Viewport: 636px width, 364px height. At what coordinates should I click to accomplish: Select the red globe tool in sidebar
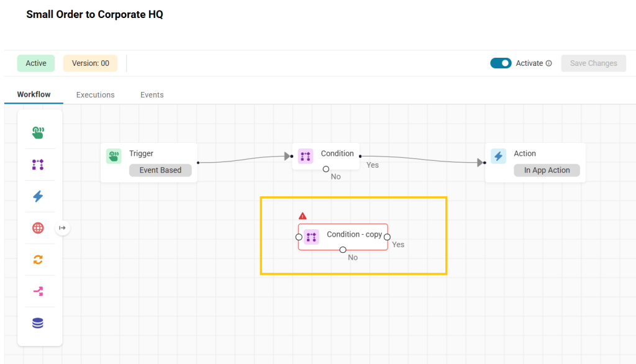click(x=38, y=227)
